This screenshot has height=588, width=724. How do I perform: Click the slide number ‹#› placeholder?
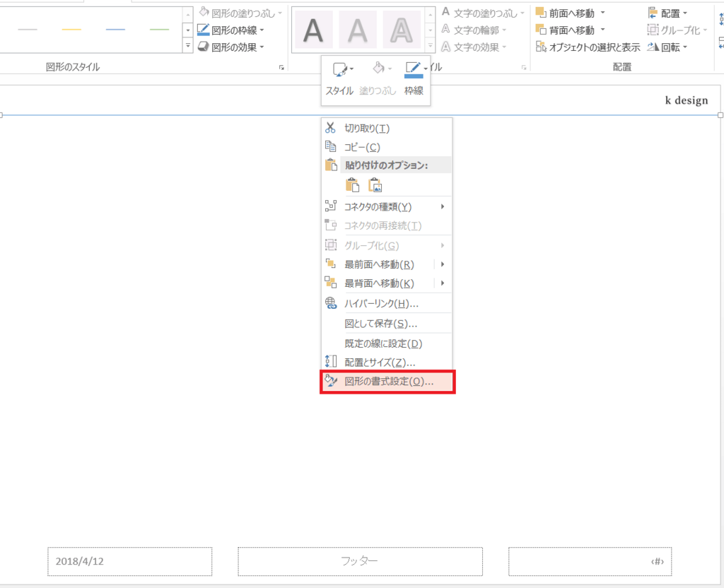coord(590,561)
